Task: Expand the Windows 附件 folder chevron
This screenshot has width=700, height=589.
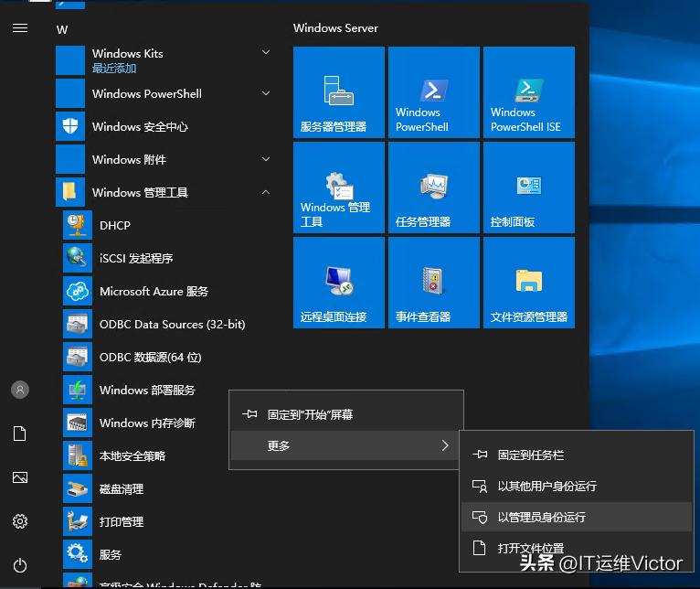Action: (x=266, y=159)
